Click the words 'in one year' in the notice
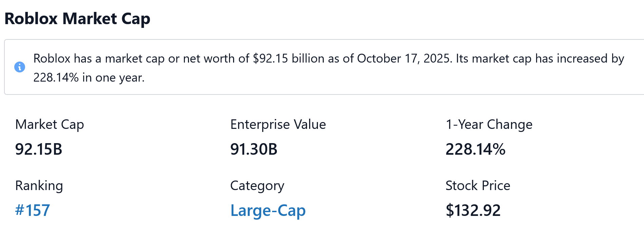Image resolution: width=644 pixels, height=238 pixels. pyautogui.click(x=113, y=78)
